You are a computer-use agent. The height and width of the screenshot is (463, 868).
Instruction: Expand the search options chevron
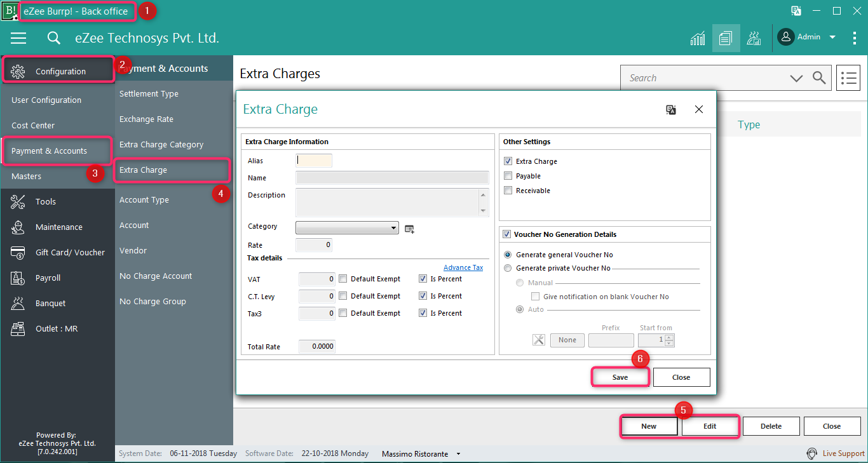click(x=796, y=78)
